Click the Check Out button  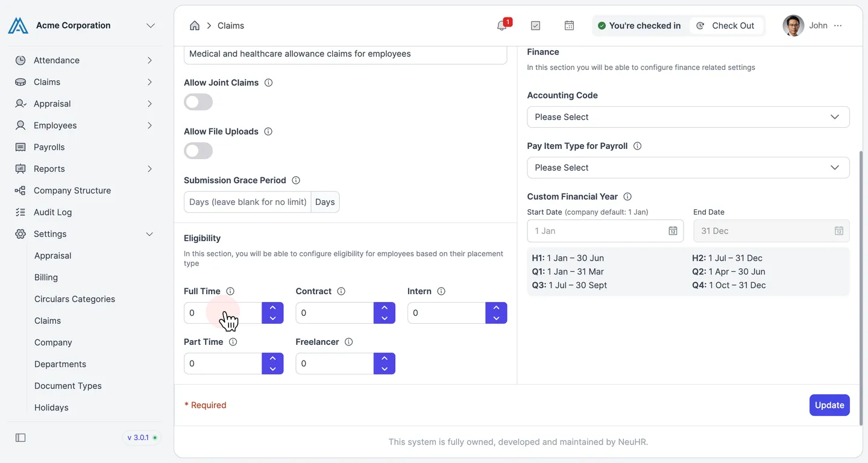(x=726, y=25)
